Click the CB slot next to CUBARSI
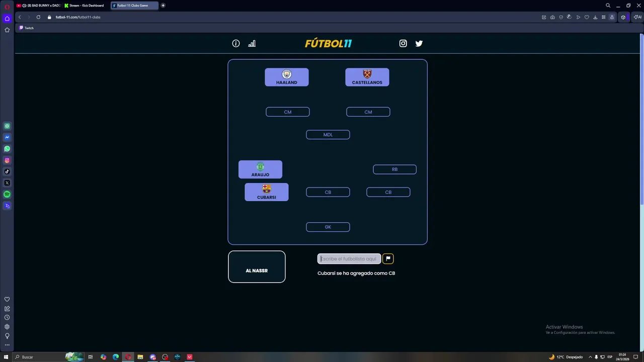Image resolution: width=644 pixels, height=362 pixels. (x=328, y=192)
